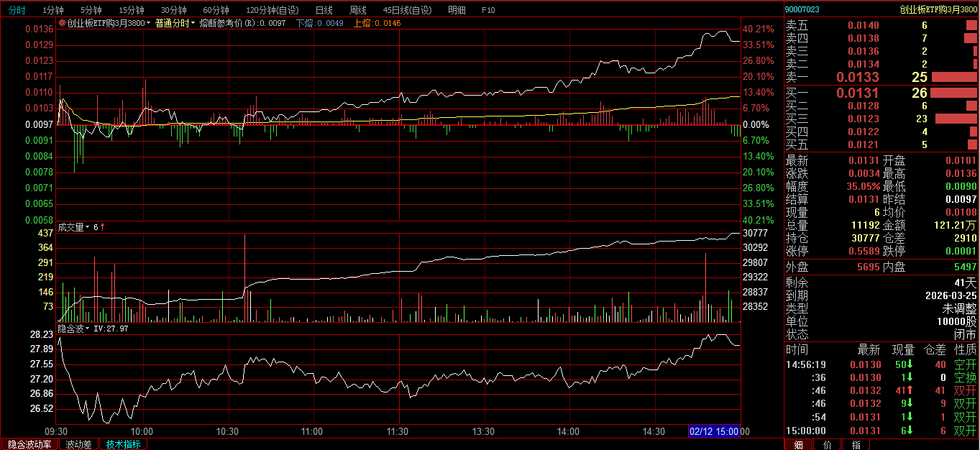Click the 卖二 ask price 0.0134

[863, 64]
